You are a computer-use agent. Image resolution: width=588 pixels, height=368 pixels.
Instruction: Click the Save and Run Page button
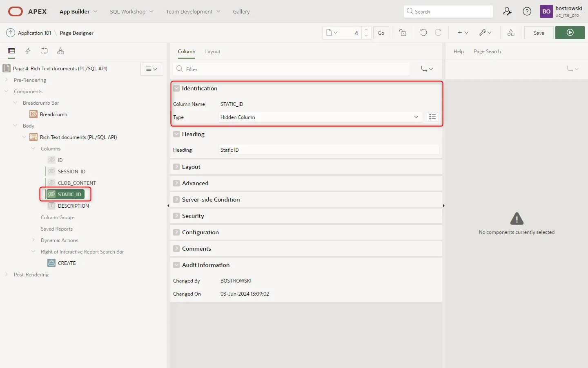coord(570,33)
